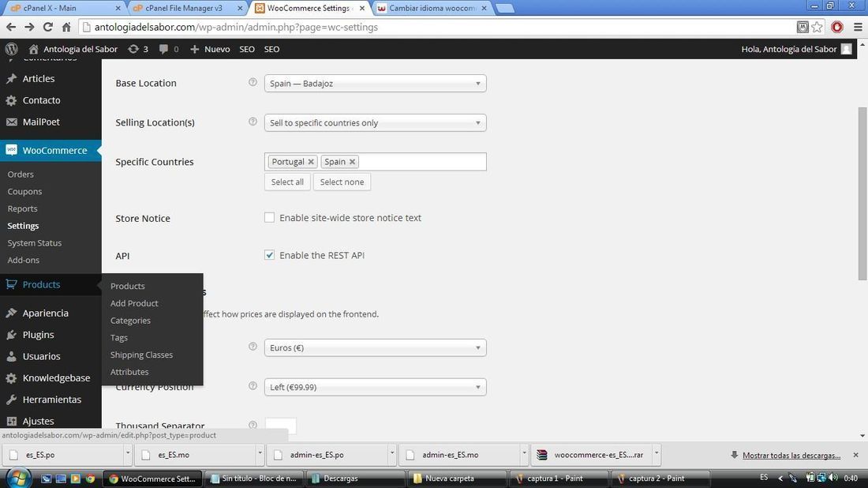Click the browser back arrow
The height and width of the screenshot is (488, 868).
[x=11, y=27]
